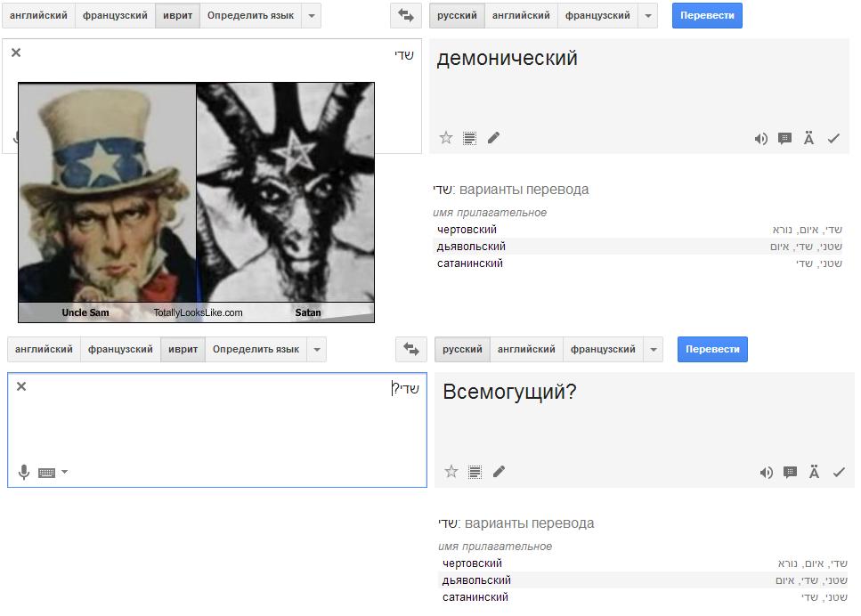Click the upper 'Перевести' button

[707, 15]
